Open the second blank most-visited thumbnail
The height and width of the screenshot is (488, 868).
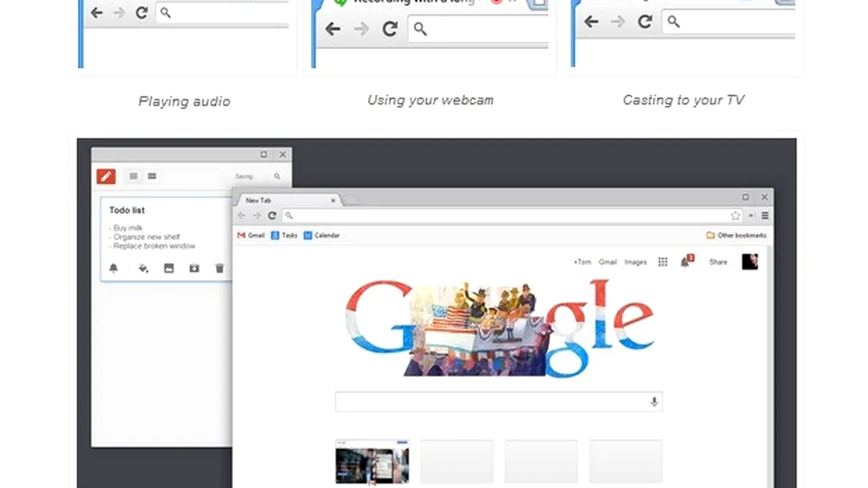click(x=456, y=461)
